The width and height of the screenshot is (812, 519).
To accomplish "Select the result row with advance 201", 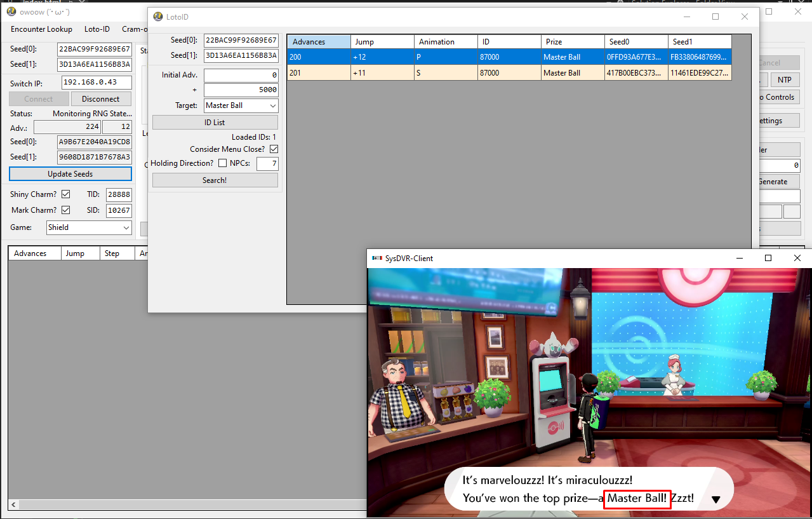I will [x=509, y=73].
